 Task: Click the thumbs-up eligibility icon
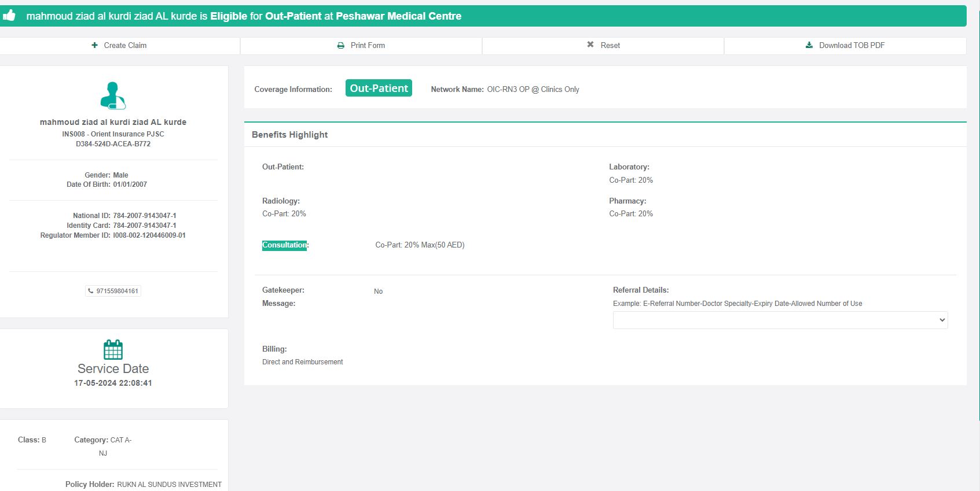(9, 16)
